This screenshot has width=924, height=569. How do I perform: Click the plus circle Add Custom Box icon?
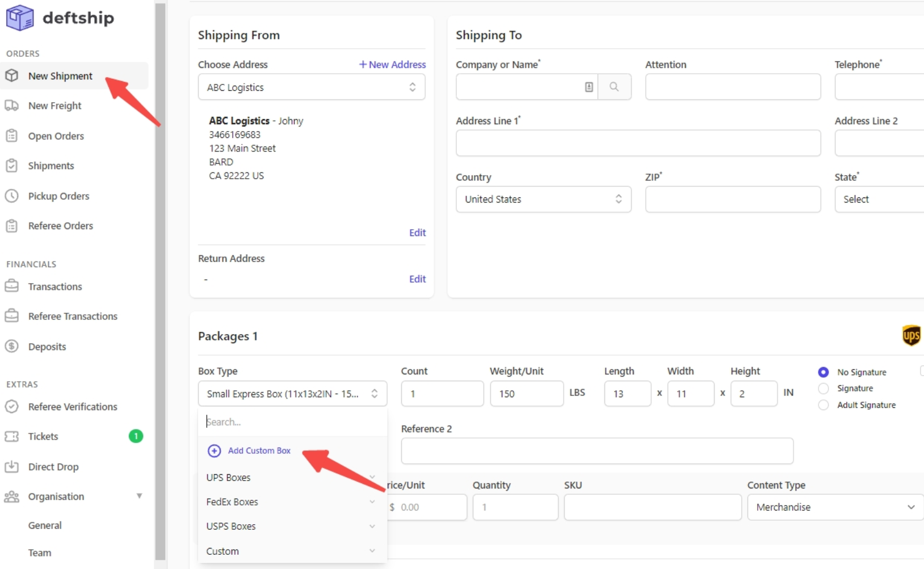[x=214, y=450]
